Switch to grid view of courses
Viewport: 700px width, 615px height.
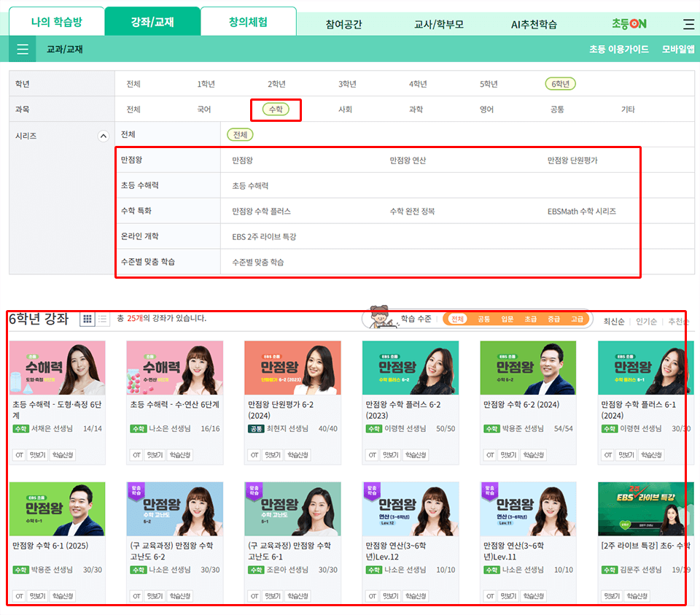[87, 319]
